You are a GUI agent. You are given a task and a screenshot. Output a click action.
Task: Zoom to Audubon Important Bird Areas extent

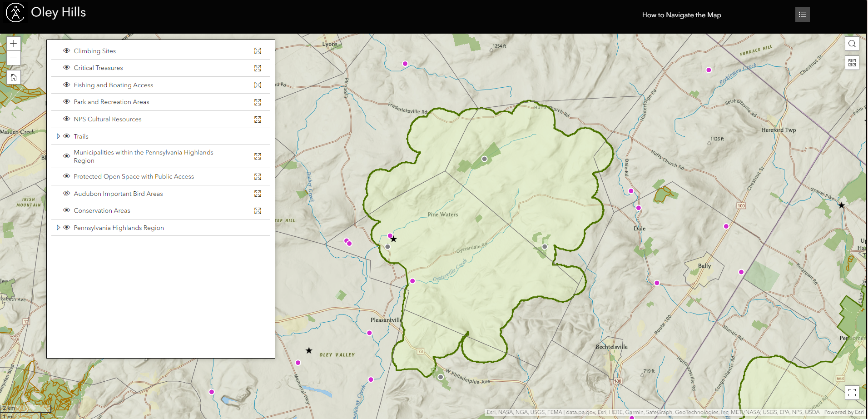pos(258,193)
